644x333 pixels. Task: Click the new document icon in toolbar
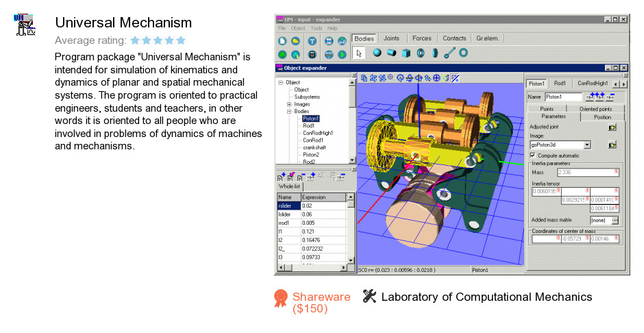(282, 40)
